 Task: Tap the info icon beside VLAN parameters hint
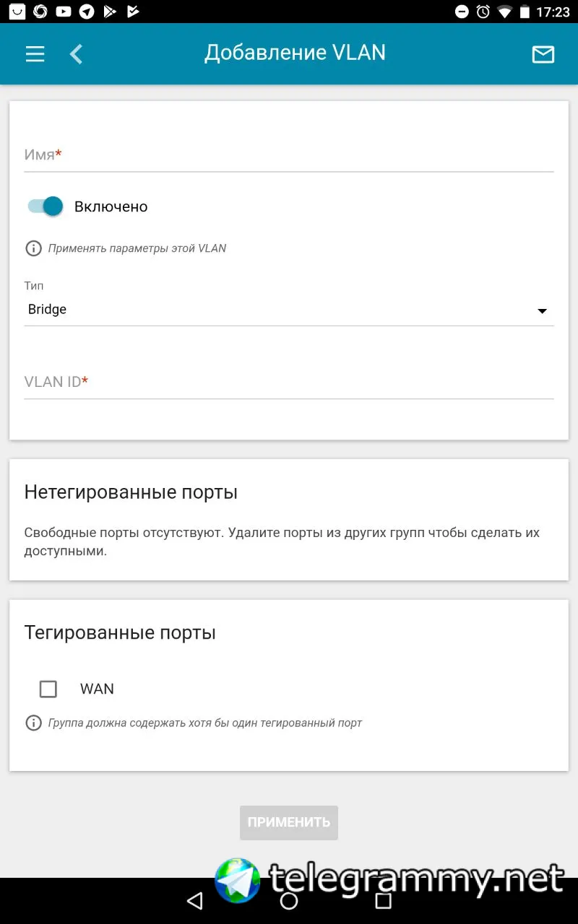pyautogui.click(x=33, y=248)
